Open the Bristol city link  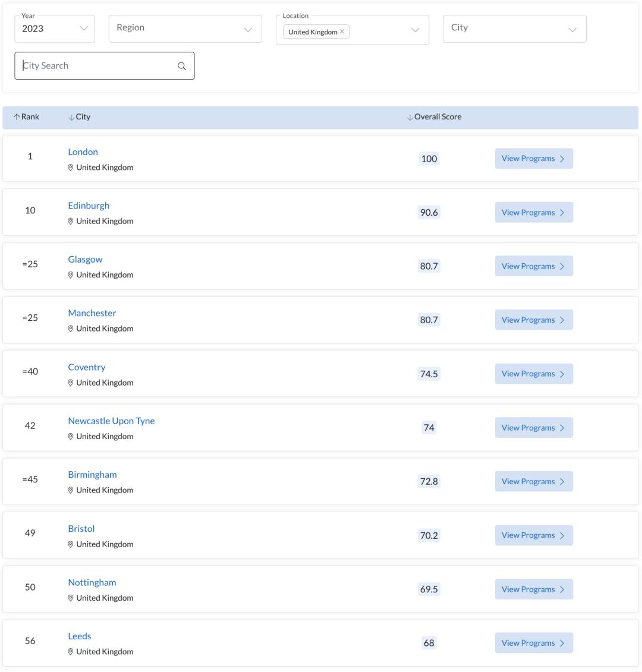[81, 529]
